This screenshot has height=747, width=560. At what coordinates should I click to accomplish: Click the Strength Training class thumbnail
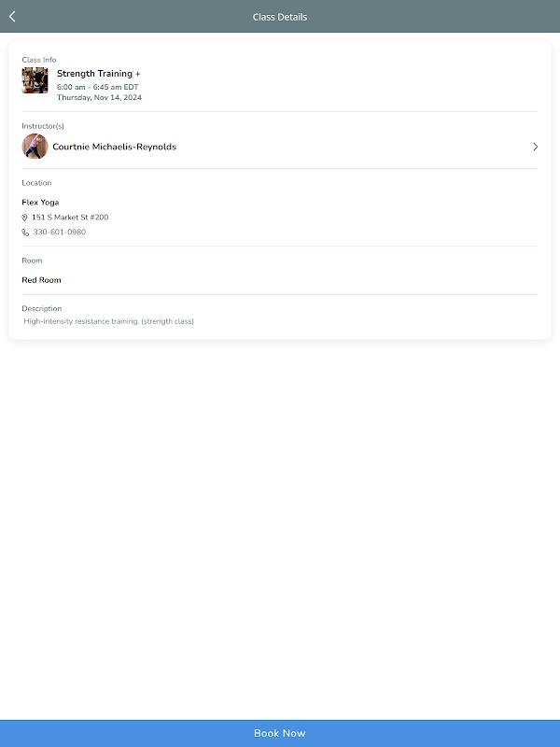35,80
